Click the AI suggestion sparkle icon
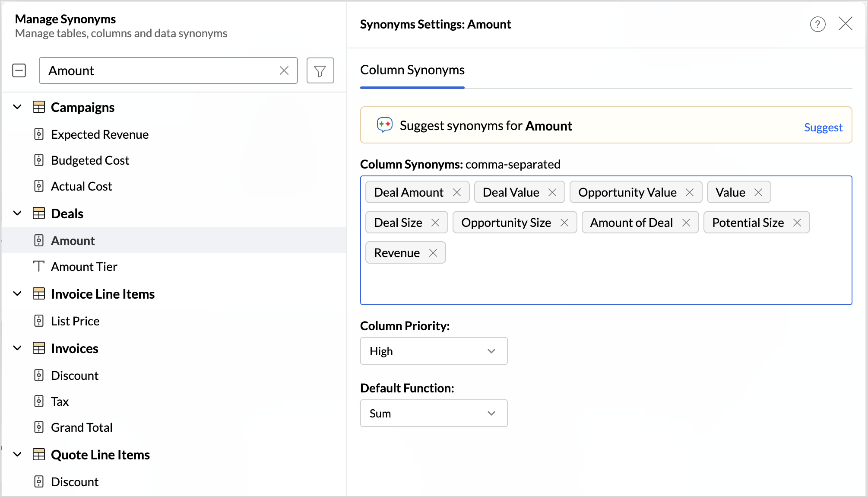868x497 pixels. click(x=384, y=125)
